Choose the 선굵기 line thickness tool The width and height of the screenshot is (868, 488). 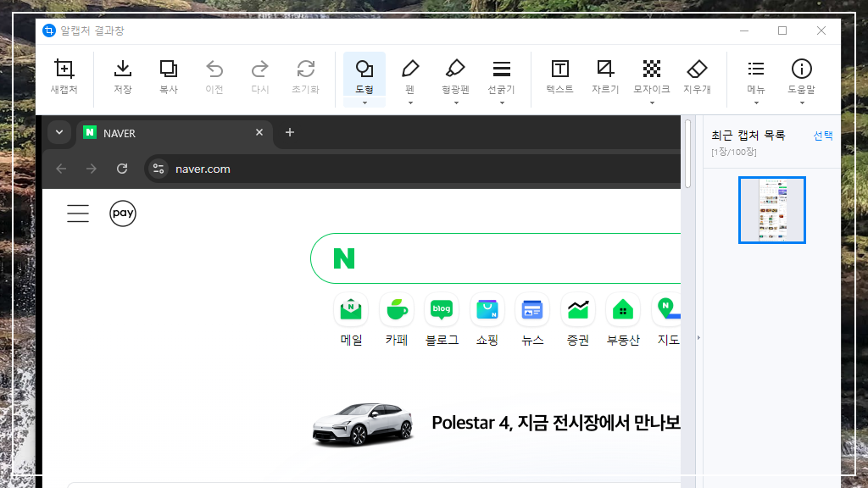(x=502, y=75)
